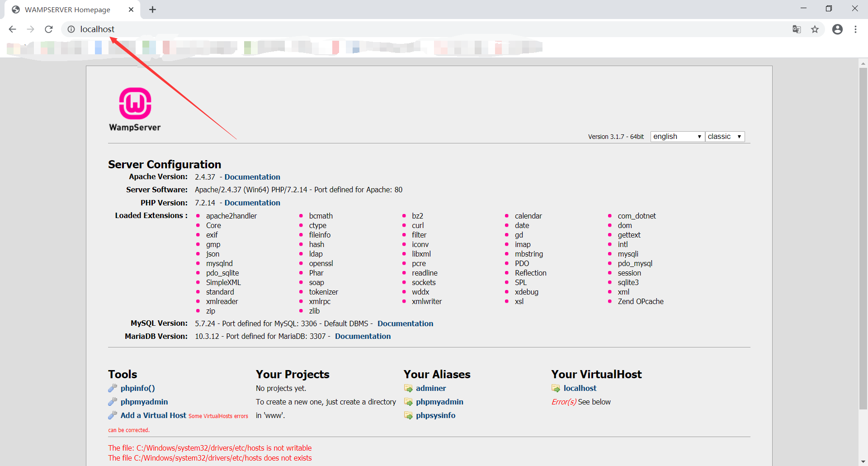Image resolution: width=868 pixels, height=466 pixels.
Task: Click the 'Your Aliases' heading
Action: [x=437, y=374]
